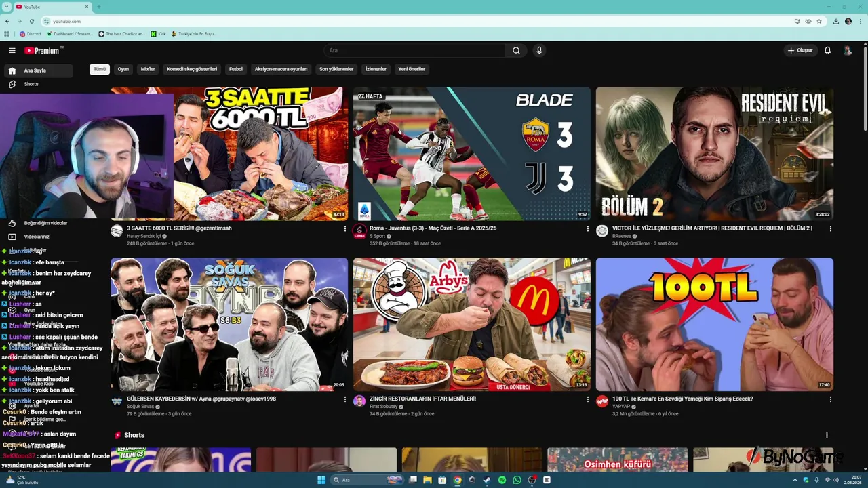This screenshot has height=488, width=868.
Task: Open more options for Roma - Juventus video
Action: (587, 229)
